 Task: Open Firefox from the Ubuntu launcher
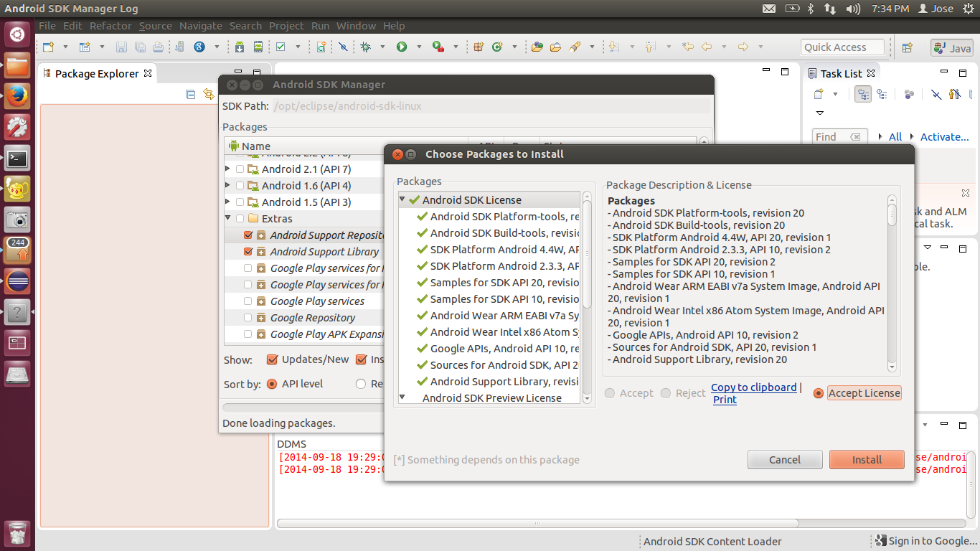pyautogui.click(x=17, y=96)
